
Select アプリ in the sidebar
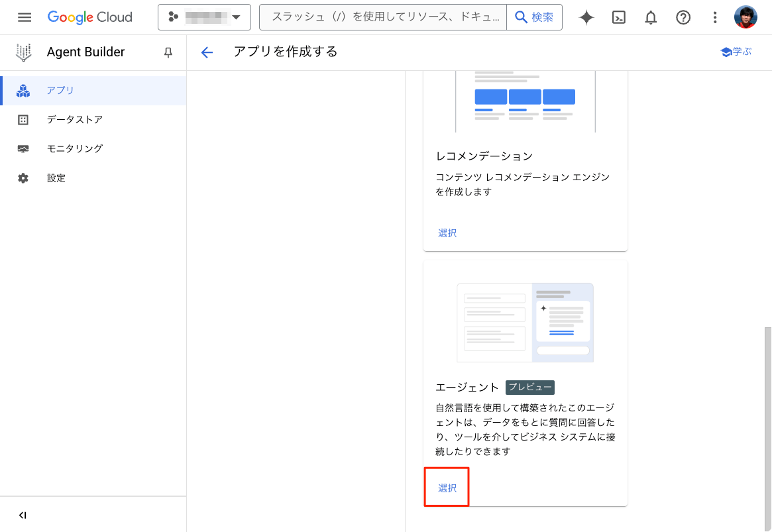click(93, 91)
